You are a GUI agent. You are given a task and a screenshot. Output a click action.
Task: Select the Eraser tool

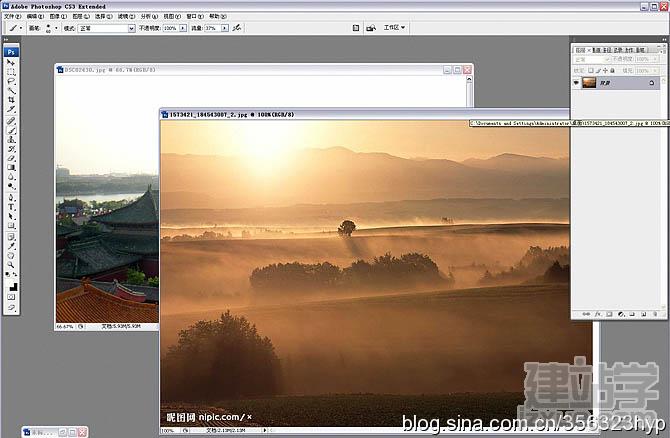11,159
